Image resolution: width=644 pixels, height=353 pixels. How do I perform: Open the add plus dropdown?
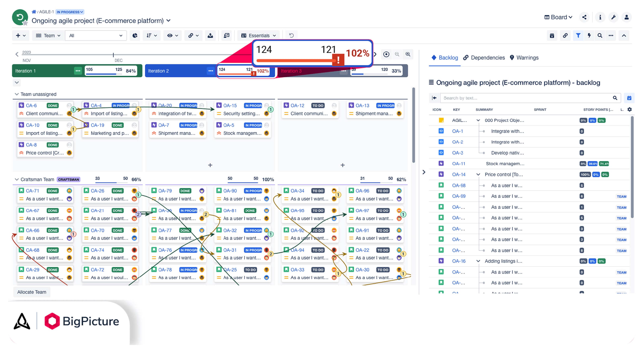click(21, 35)
